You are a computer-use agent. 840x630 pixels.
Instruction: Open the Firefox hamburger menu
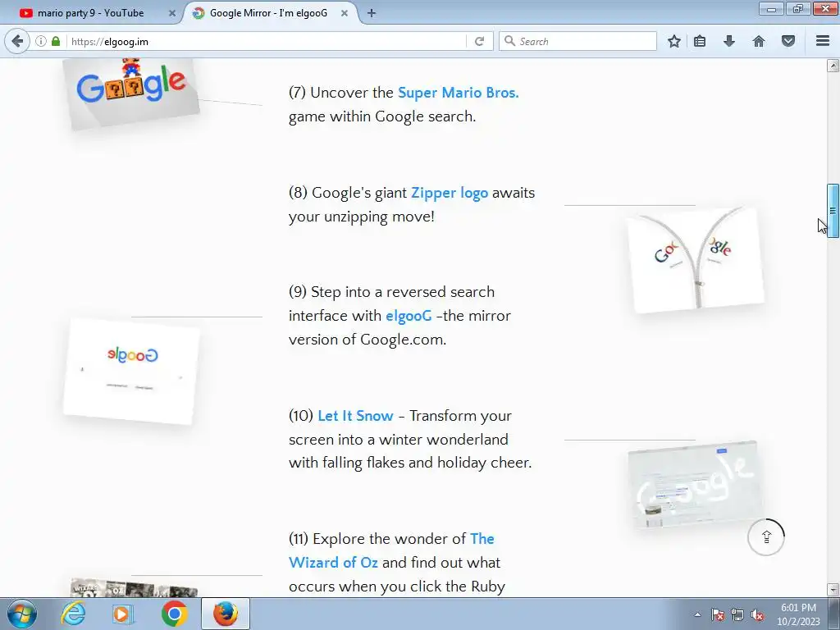(x=823, y=41)
